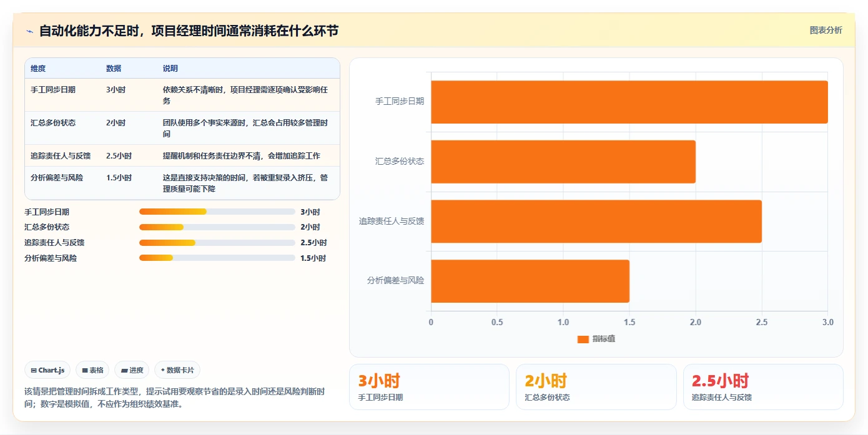
Task: Select the 进度 tag chip
Action: coord(132,370)
